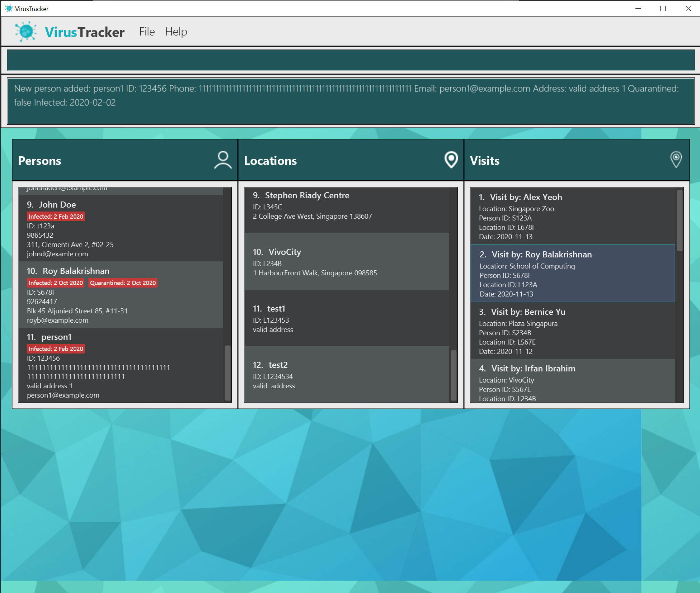This screenshot has height=593, width=700.
Task: Click the Locations list scrollbar thumb
Action: coord(454,375)
